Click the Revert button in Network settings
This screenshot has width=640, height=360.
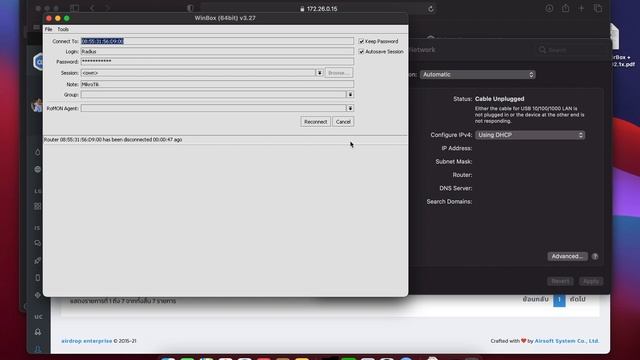point(560,281)
